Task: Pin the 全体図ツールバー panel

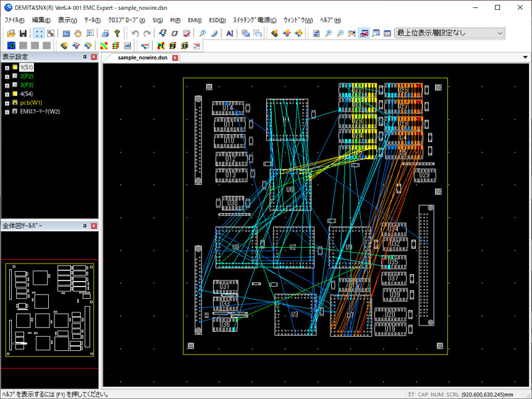Action: tap(85, 226)
